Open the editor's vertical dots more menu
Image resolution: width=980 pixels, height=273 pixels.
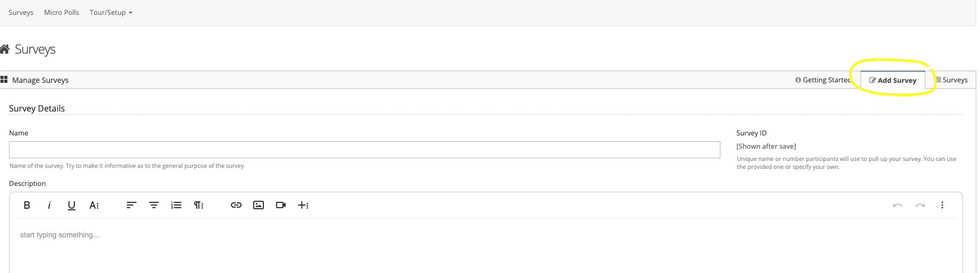pyautogui.click(x=942, y=205)
